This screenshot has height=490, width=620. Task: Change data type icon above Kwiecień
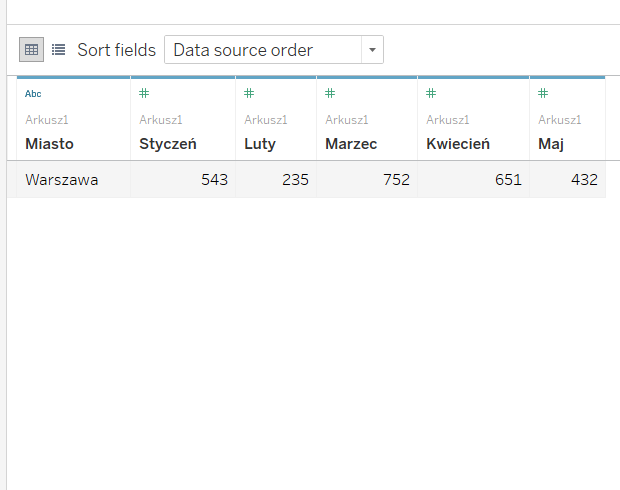431,94
